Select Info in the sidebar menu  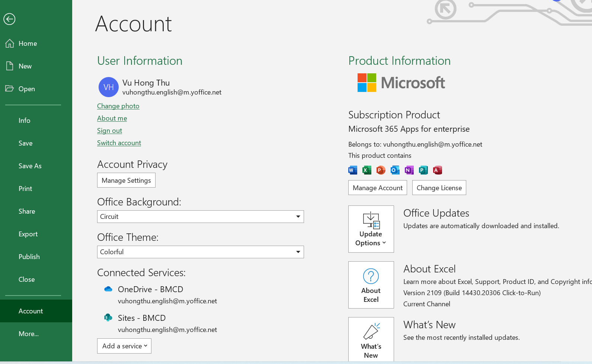[25, 121]
